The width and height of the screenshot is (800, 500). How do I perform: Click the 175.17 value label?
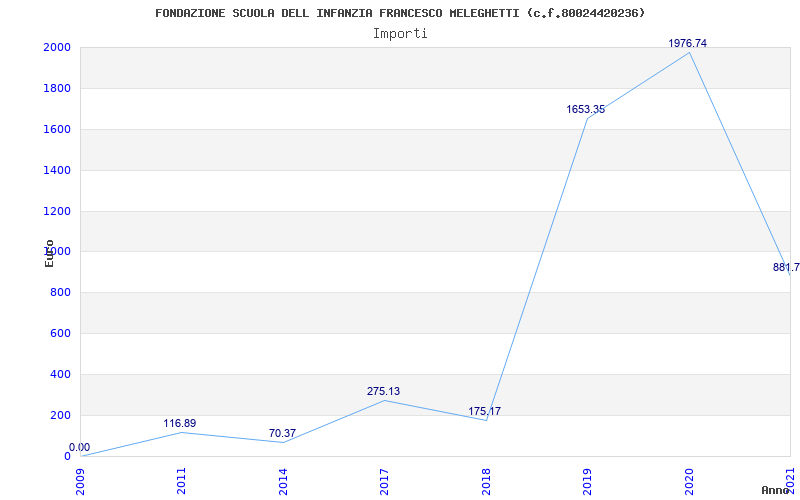(485, 411)
